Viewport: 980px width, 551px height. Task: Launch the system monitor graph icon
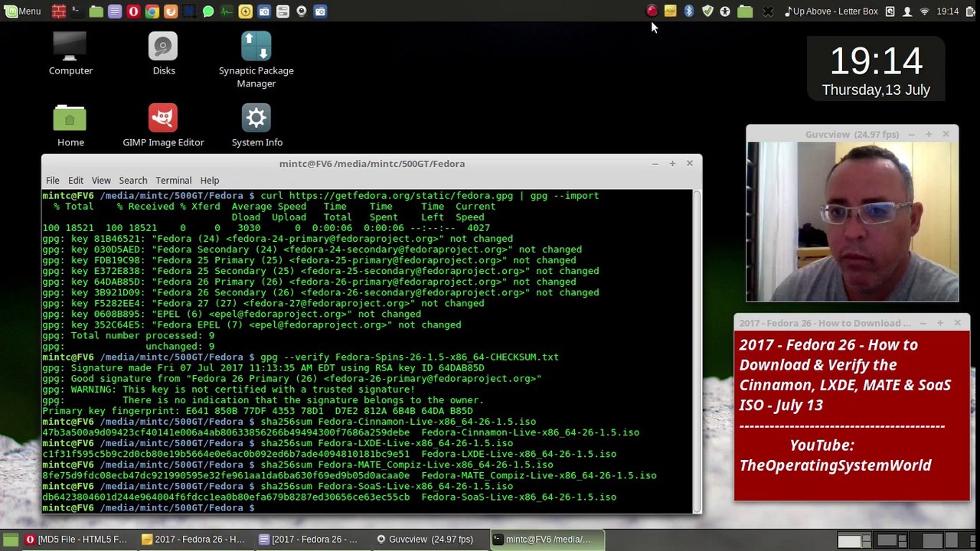click(227, 11)
